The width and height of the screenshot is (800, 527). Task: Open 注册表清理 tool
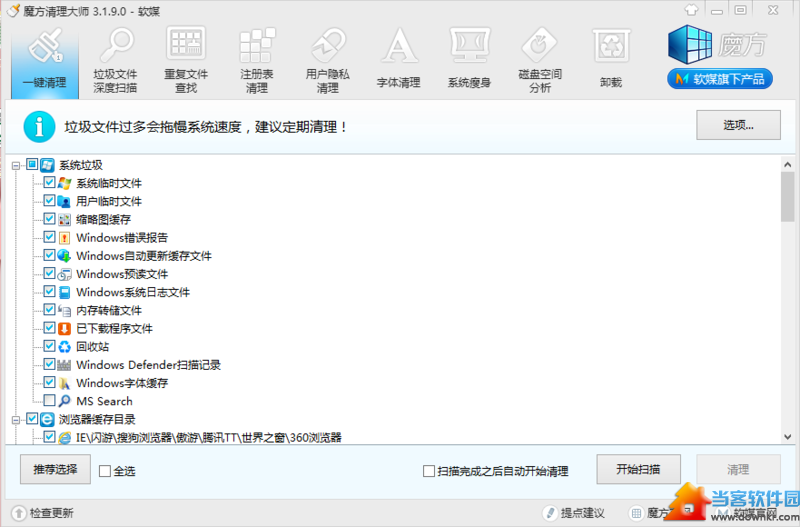coord(257,60)
